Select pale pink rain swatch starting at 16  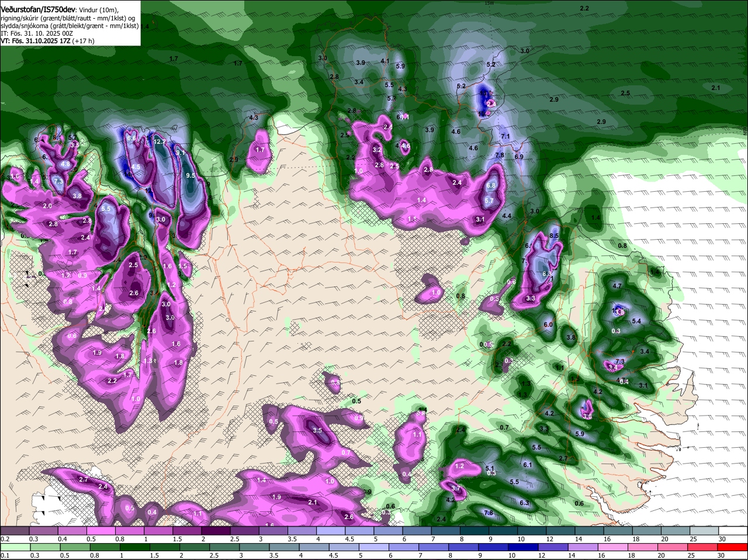point(614,547)
